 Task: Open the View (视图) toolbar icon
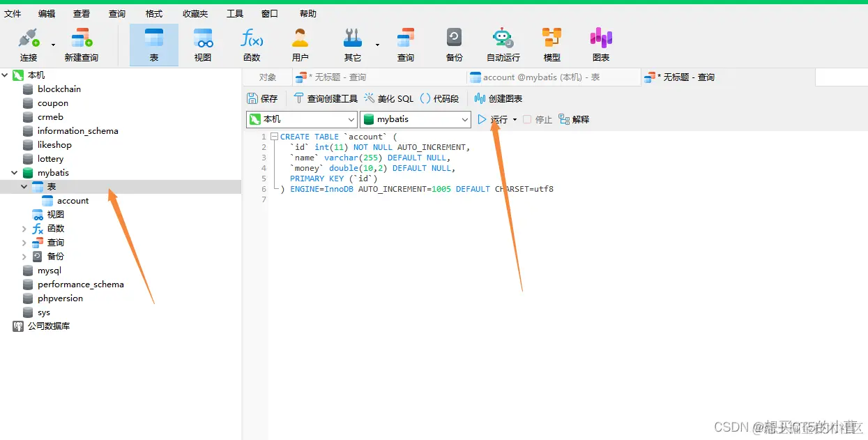click(x=203, y=45)
